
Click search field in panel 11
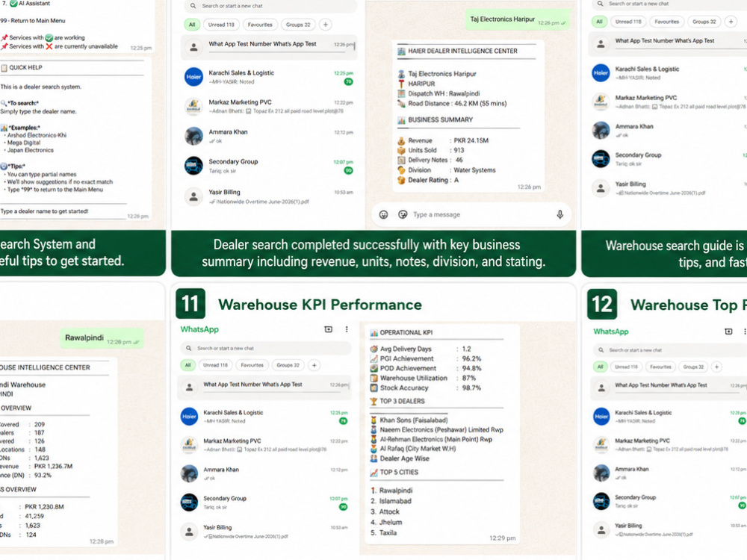[x=266, y=348]
